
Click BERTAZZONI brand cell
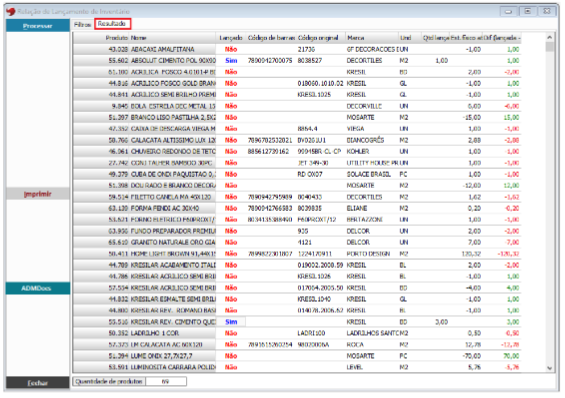tap(372, 220)
